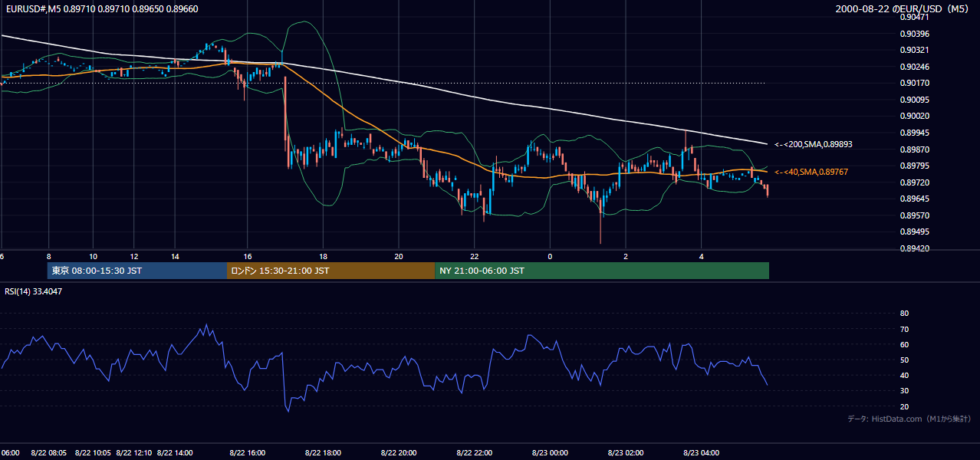This screenshot has width=980, height=460.
Task: Click RSI scale value 40
Action: (905, 375)
